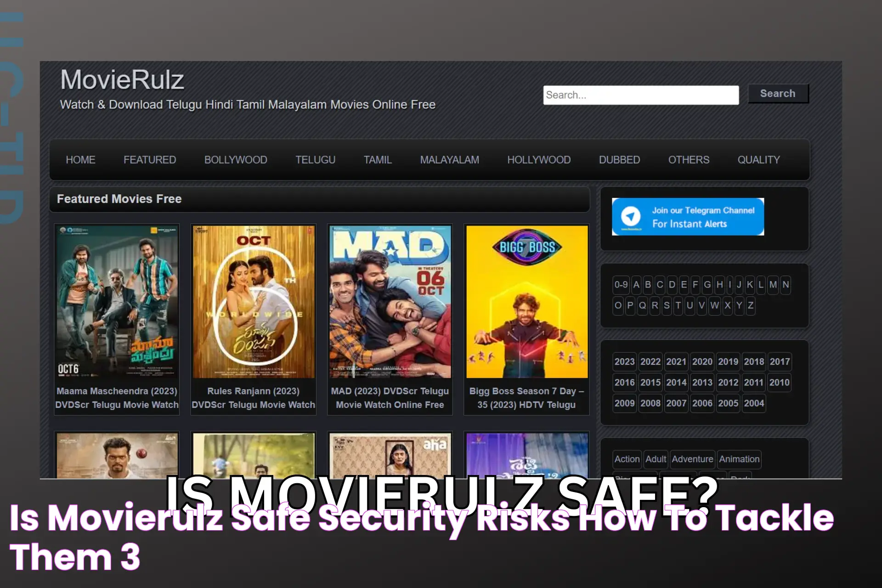The image size is (882, 588).
Task: Click the HOME navigation menu item
Action: (x=81, y=159)
